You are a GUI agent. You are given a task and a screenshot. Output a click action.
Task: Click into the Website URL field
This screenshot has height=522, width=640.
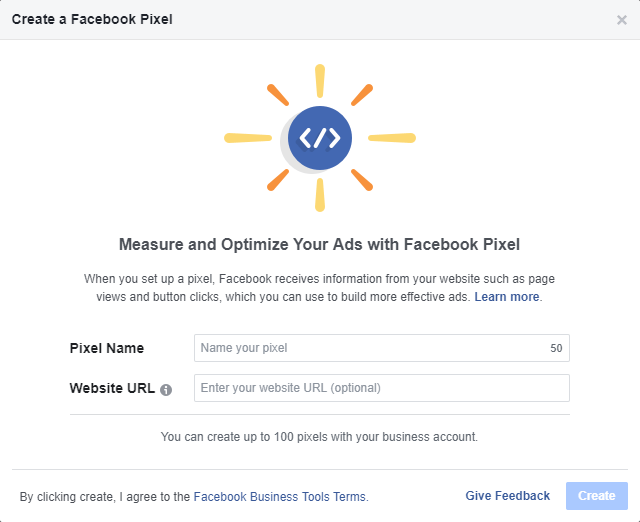[382, 388]
